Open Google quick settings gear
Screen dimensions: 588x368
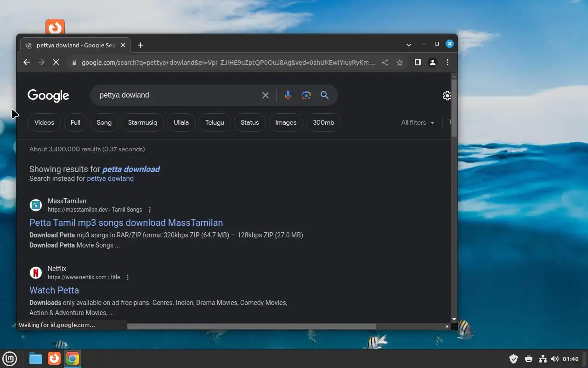coord(447,96)
